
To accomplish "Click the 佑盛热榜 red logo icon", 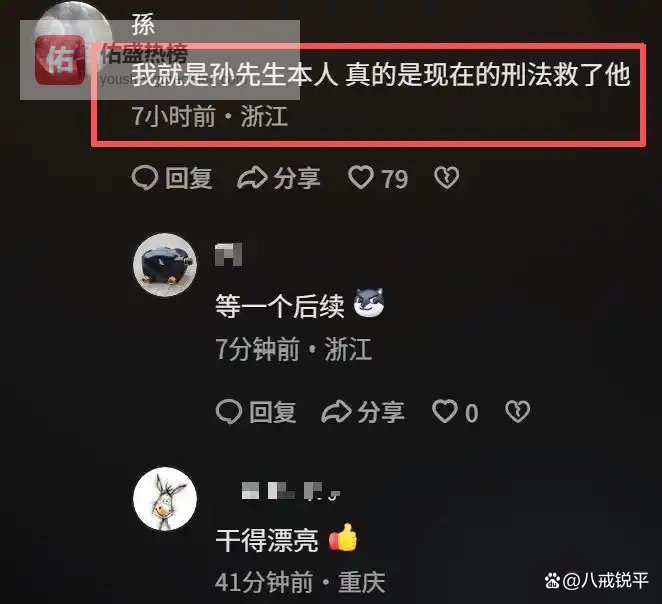I will pyautogui.click(x=60, y=60).
